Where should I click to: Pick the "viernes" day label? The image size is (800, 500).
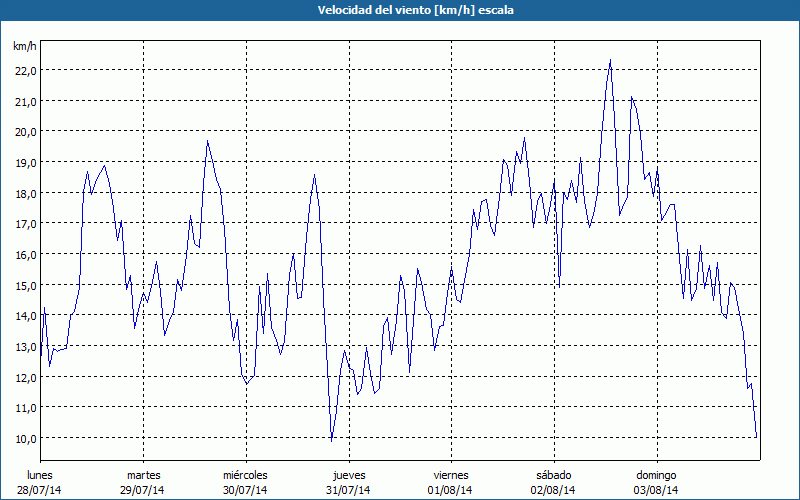click(x=451, y=475)
